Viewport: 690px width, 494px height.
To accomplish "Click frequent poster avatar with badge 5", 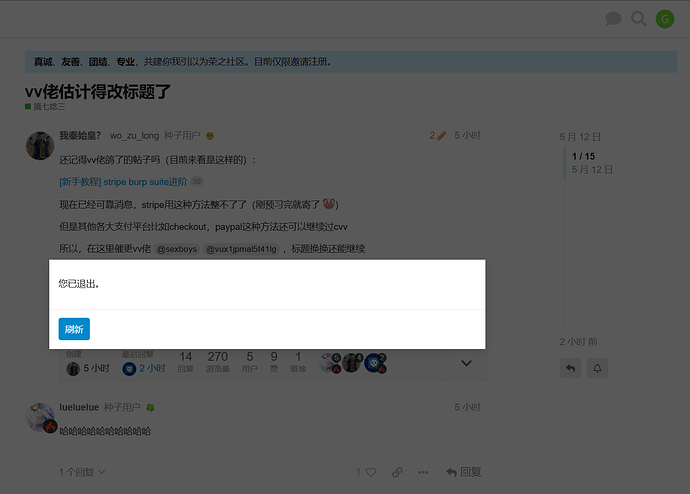I will pyautogui.click(x=330, y=363).
